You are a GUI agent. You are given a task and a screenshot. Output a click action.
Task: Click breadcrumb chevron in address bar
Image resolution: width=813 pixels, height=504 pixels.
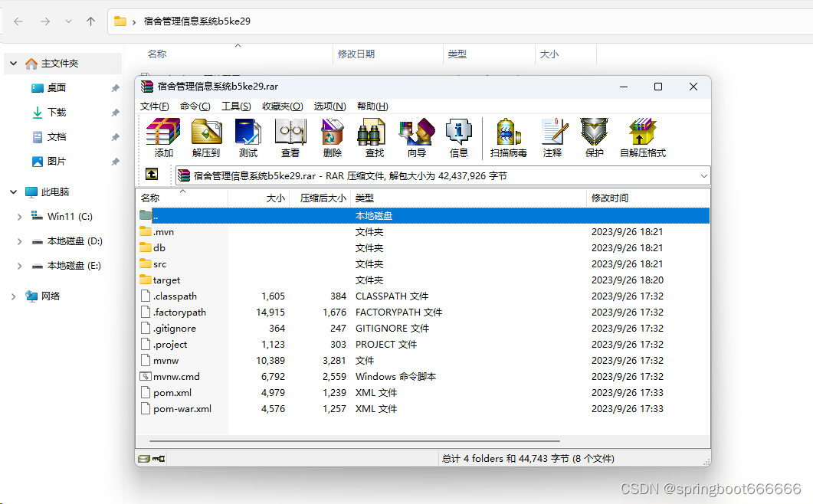point(134,21)
